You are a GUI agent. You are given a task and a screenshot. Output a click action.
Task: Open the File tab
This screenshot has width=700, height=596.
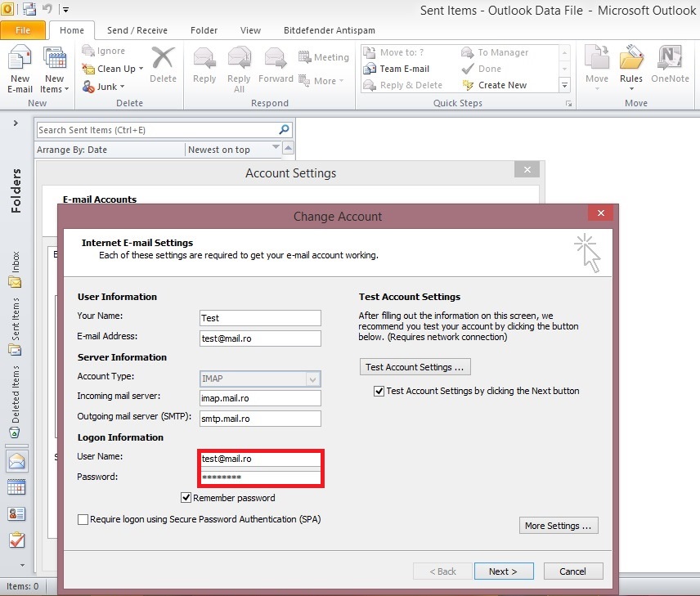point(23,30)
